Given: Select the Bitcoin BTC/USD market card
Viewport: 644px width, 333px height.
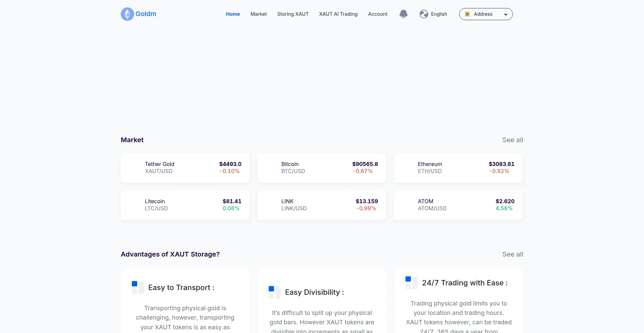Looking at the screenshot, I should [322, 168].
